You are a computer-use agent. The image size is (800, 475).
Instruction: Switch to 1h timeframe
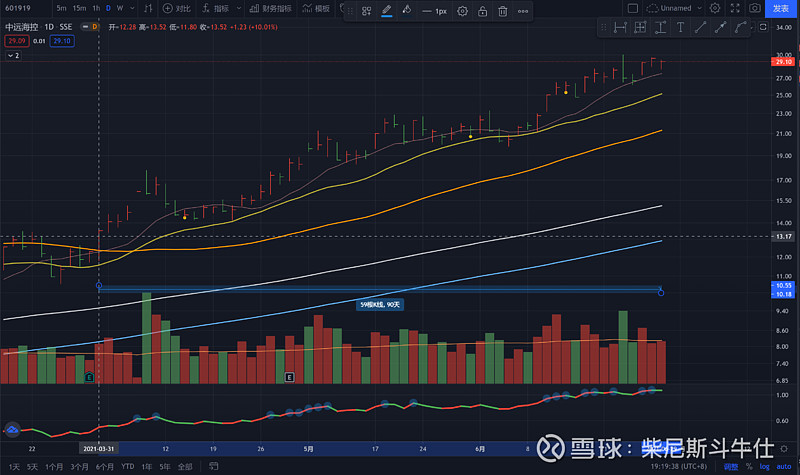(x=96, y=8)
